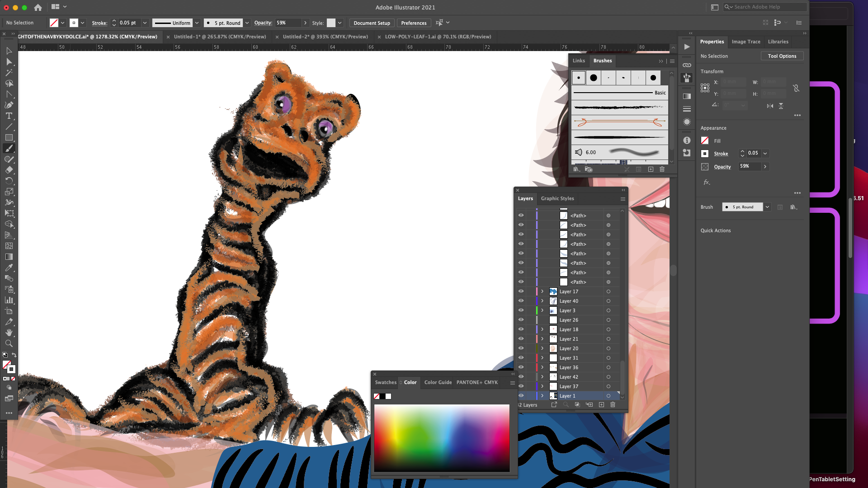Click the Document Setup button
Screen dimensions: 868x488
click(372, 23)
